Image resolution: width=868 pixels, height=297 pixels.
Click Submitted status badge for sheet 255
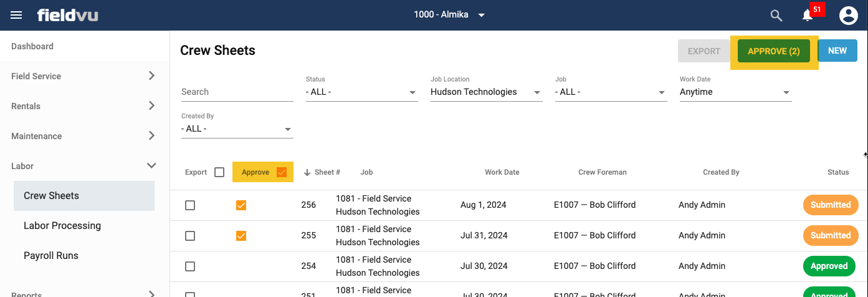(x=831, y=235)
